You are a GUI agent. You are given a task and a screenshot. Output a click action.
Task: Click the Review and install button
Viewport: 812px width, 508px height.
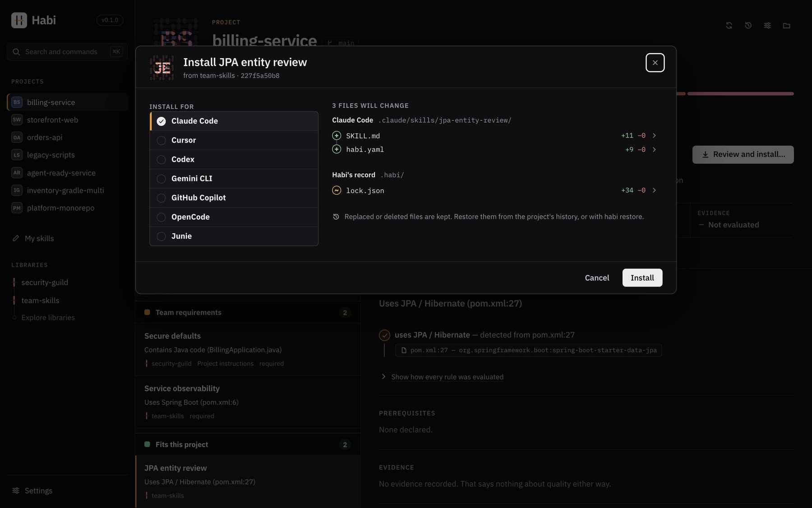pyautogui.click(x=743, y=154)
